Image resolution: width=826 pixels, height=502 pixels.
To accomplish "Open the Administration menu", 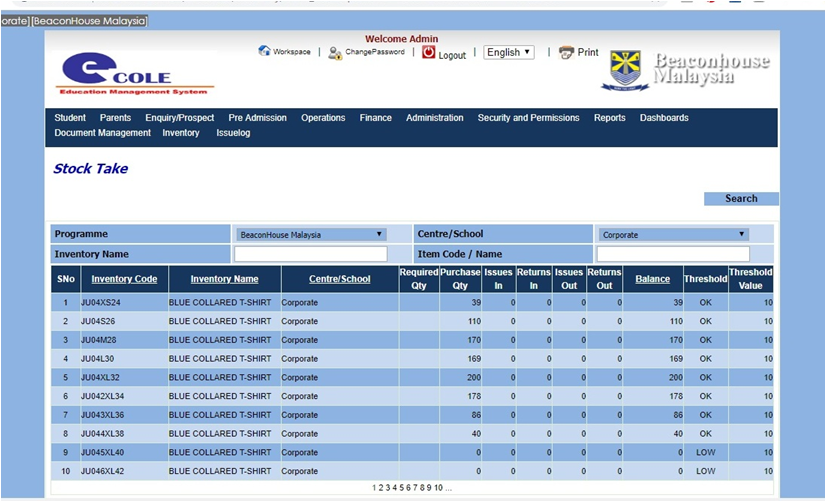I will 435,117.
